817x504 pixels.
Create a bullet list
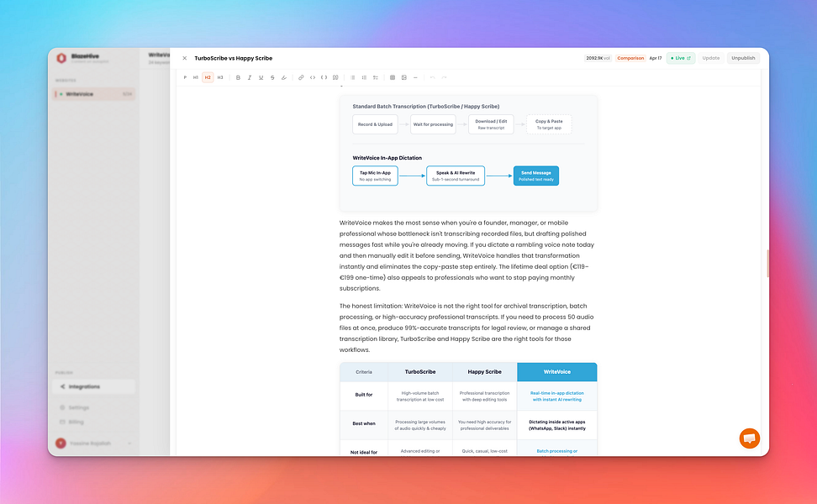(x=353, y=77)
